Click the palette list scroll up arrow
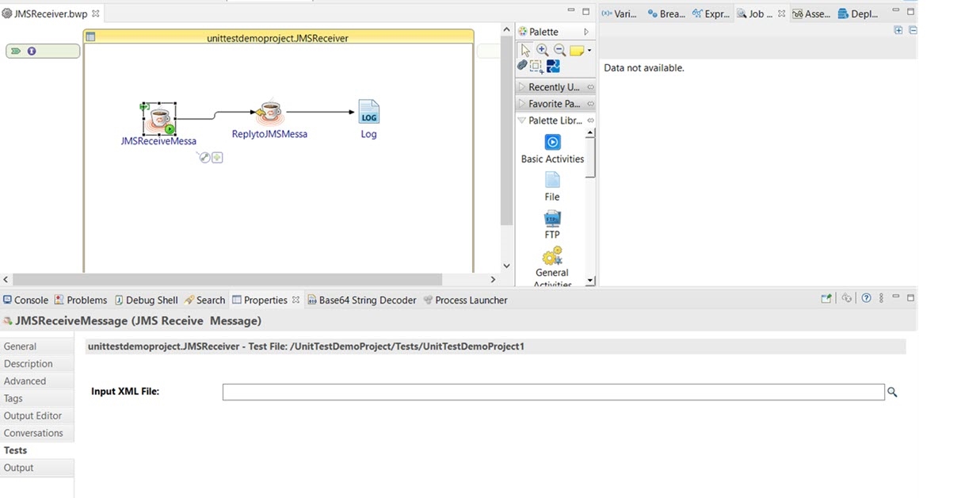This screenshot has height=498, width=980. click(590, 133)
